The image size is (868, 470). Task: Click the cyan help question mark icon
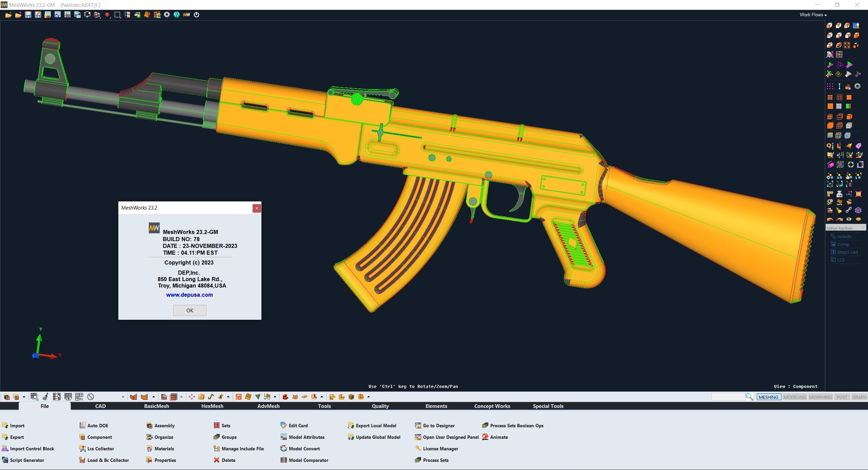point(177,15)
